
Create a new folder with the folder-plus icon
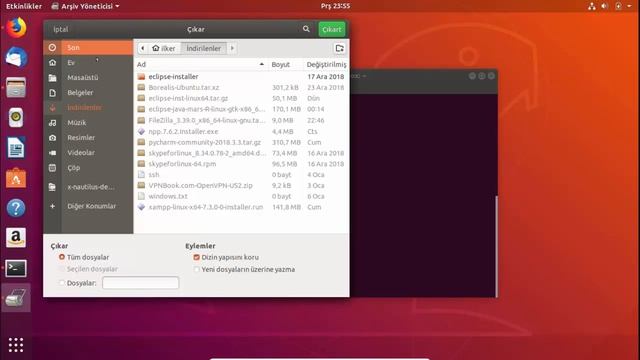340,48
